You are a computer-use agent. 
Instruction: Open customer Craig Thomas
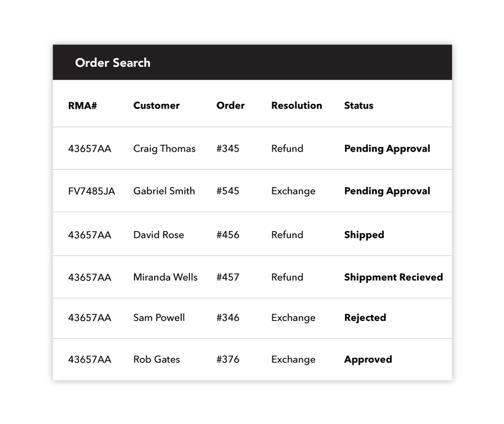164,148
